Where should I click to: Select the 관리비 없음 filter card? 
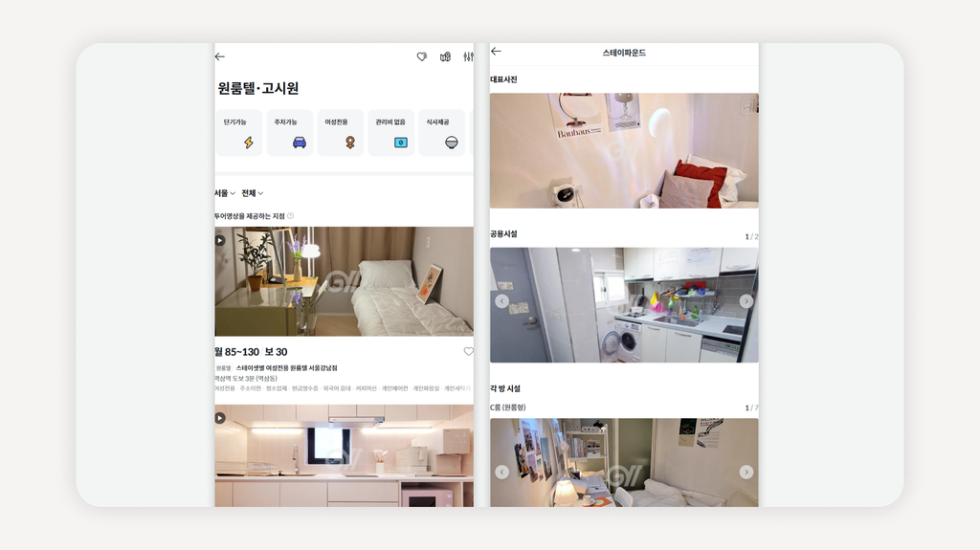(391, 133)
